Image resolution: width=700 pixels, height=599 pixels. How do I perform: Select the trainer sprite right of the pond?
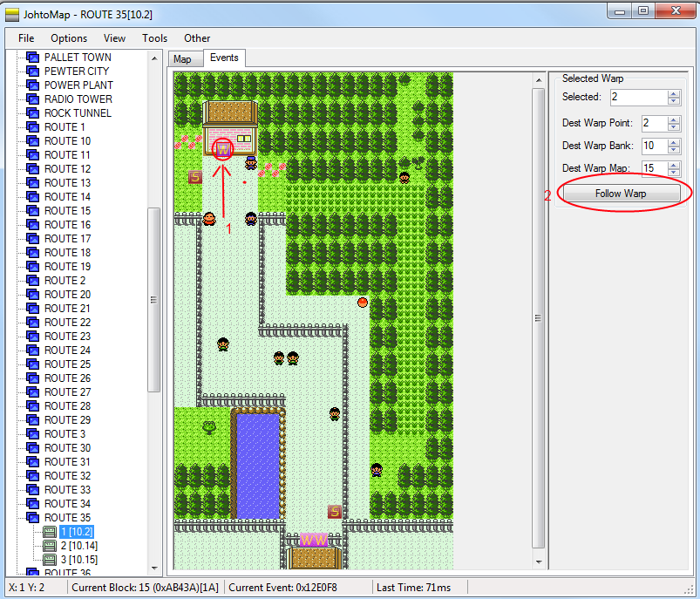(x=335, y=414)
